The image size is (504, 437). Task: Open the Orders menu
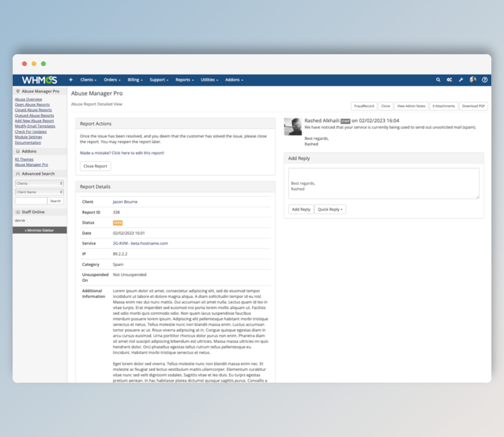112,80
